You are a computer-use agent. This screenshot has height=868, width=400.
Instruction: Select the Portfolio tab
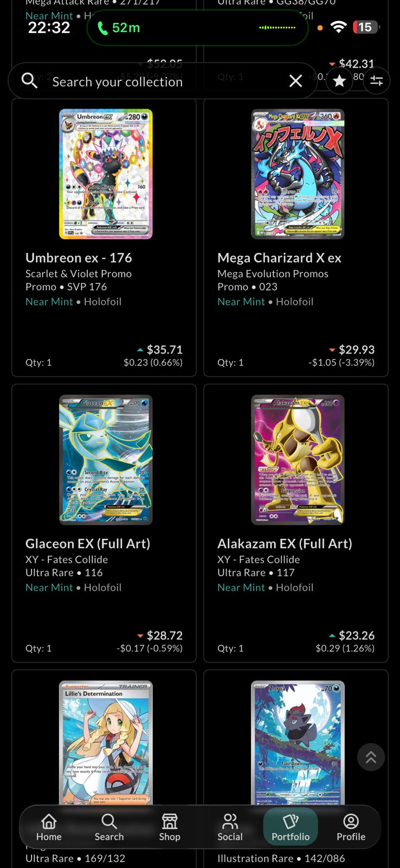coord(291,827)
